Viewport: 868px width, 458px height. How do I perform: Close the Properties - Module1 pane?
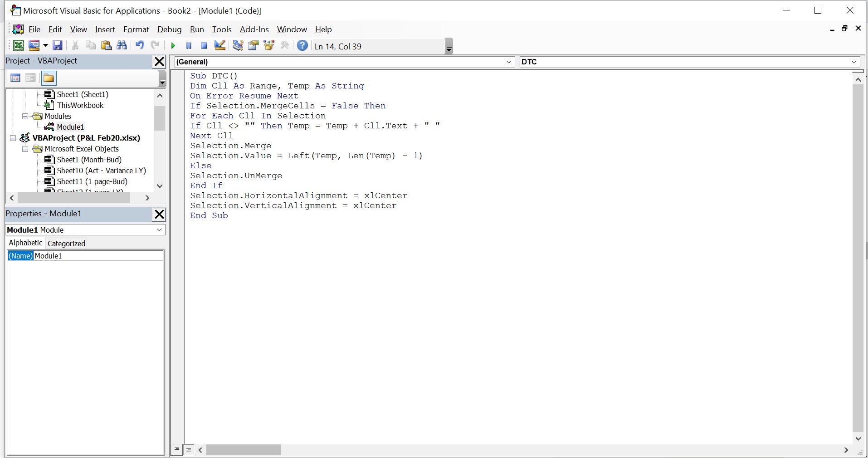[x=159, y=214]
